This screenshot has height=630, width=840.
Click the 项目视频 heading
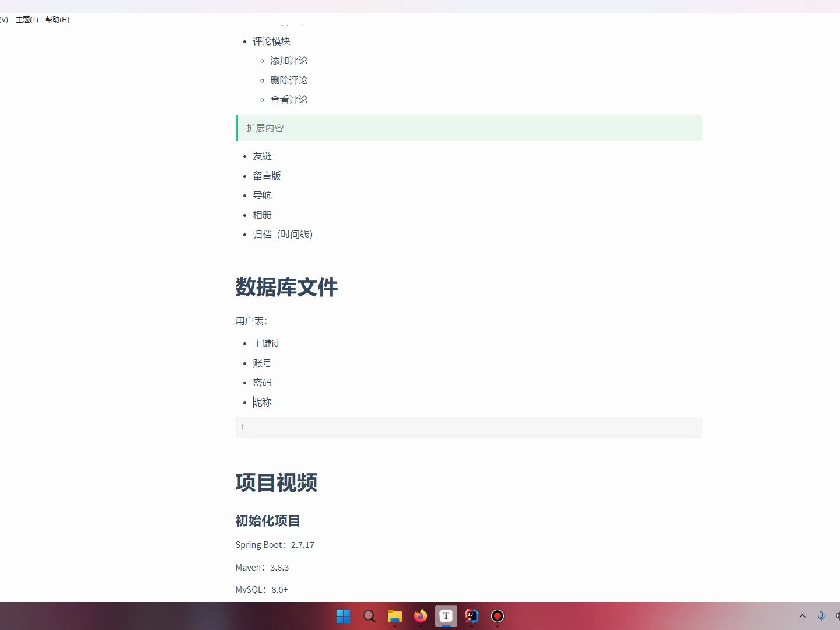(276, 482)
